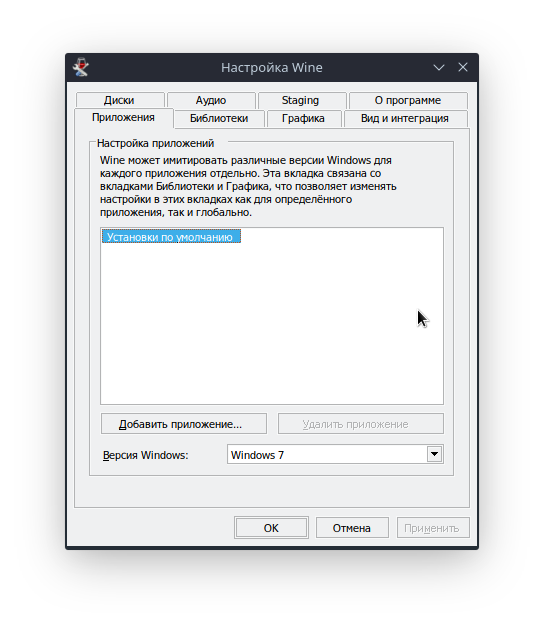Click the Применить button

pyautogui.click(x=433, y=528)
